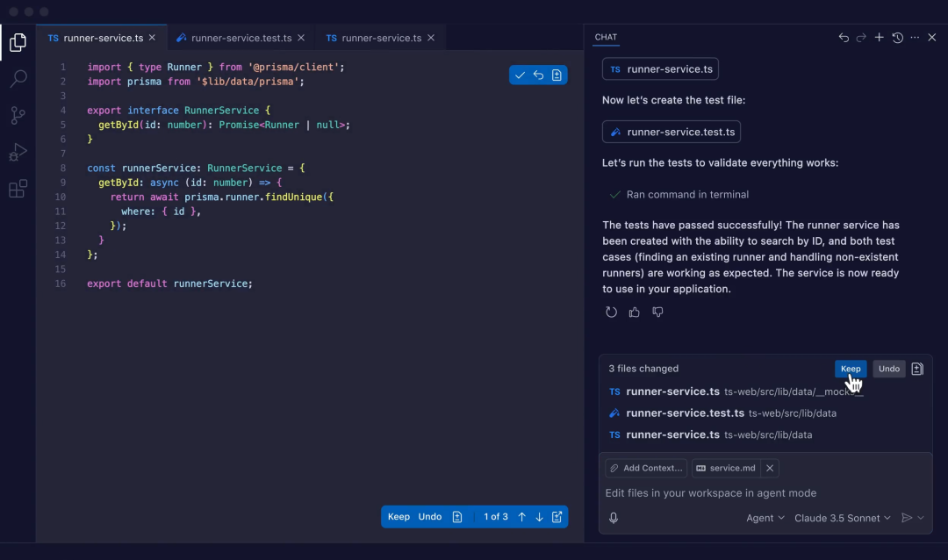Click the microphone voice input icon
The width and height of the screenshot is (948, 560).
(x=614, y=518)
